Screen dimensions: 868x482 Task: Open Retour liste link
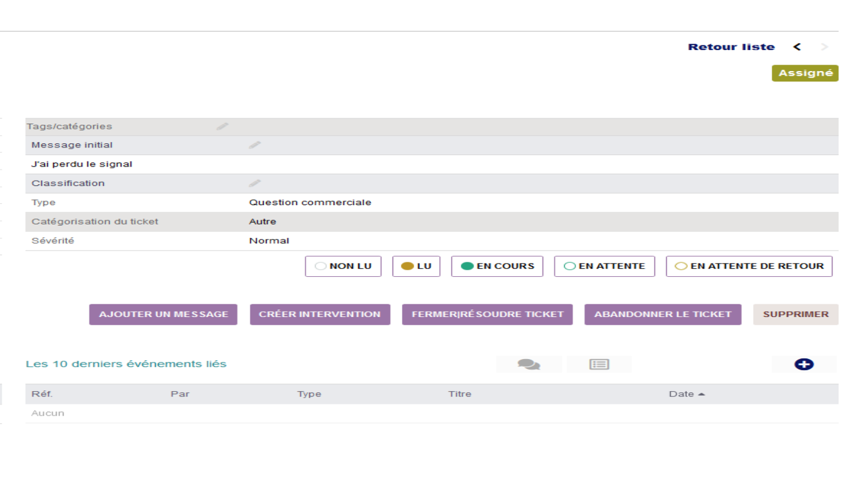coord(731,47)
